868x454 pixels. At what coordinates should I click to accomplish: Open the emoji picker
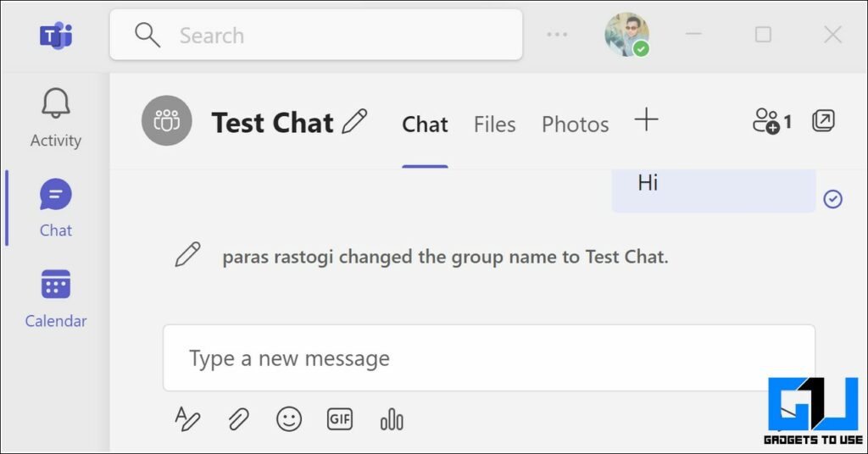(x=289, y=419)
